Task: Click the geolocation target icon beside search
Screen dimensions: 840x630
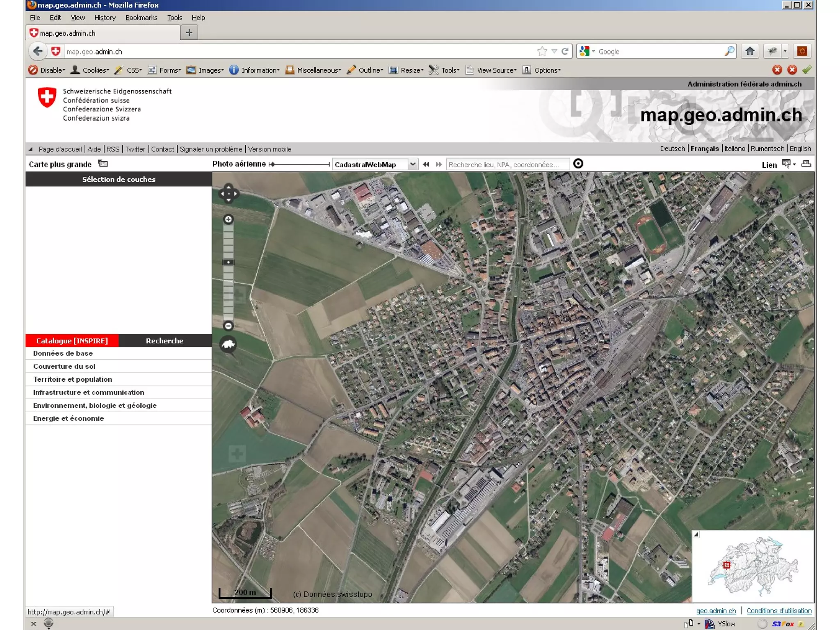Action: [578, 164]
